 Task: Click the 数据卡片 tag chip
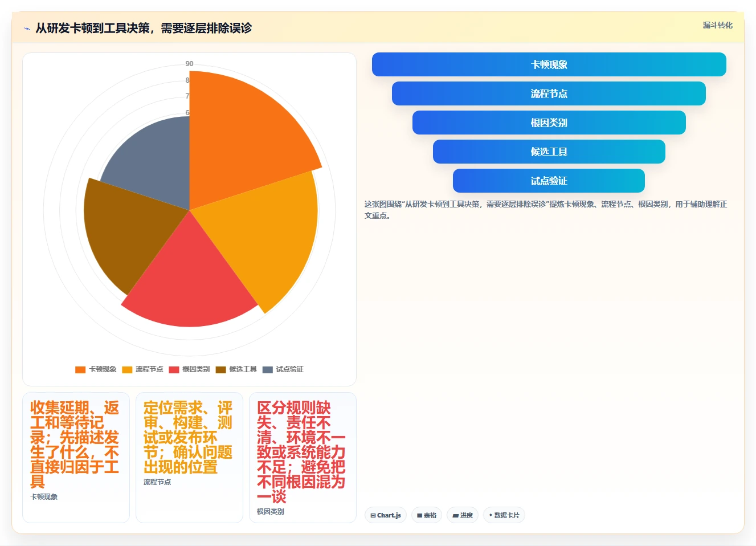pyautogui.click(x=504, y=515)
